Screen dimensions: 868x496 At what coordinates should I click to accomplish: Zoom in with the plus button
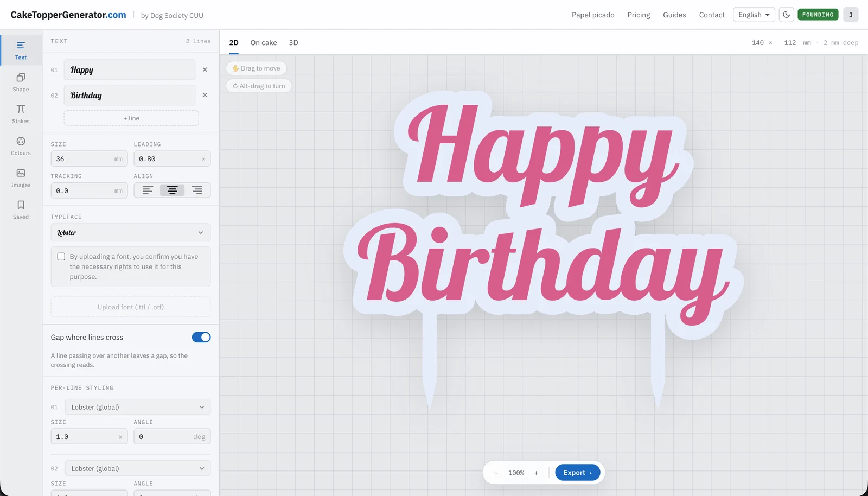[x=536, y=473]
